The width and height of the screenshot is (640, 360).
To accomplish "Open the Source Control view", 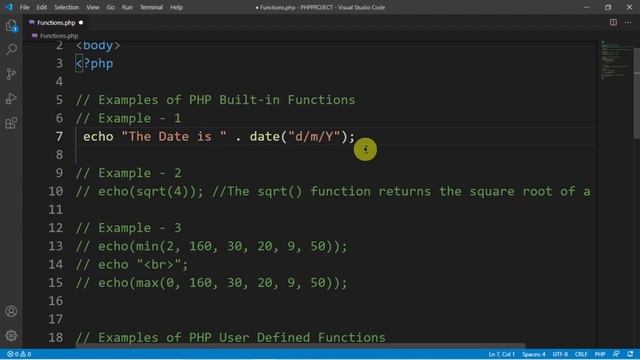I will [x=11, y=74].
